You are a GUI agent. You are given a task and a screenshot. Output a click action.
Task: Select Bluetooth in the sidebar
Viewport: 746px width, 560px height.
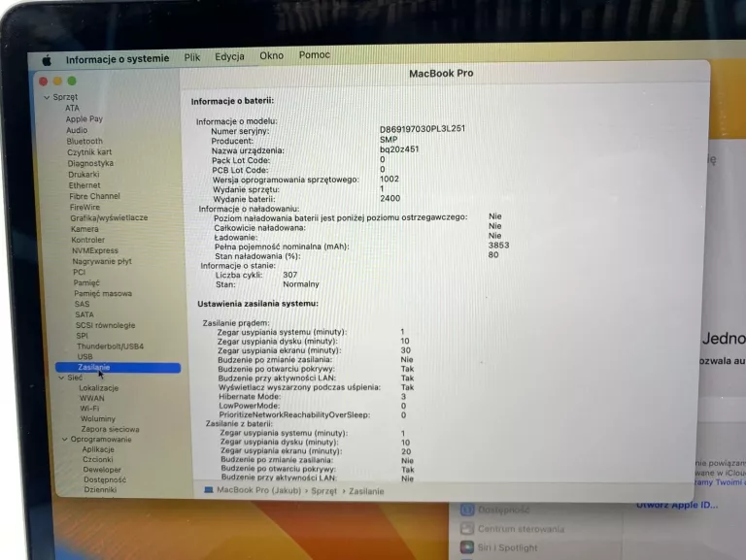coord(85,141)
